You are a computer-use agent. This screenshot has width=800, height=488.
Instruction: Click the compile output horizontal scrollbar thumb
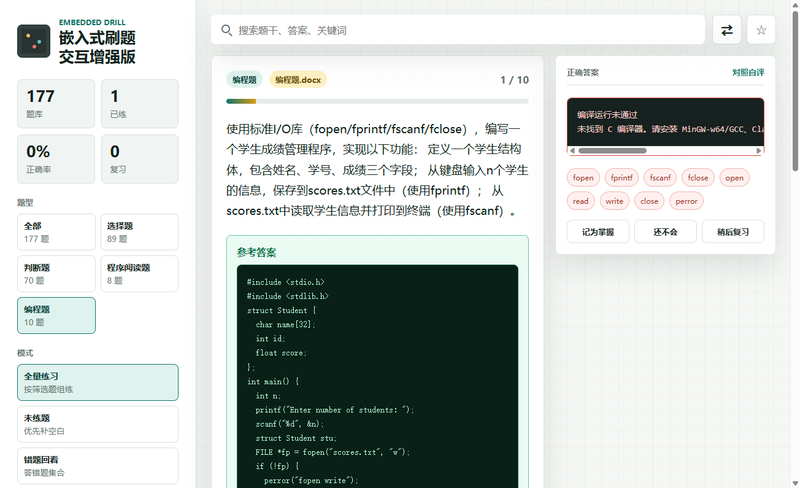point(612,151)
